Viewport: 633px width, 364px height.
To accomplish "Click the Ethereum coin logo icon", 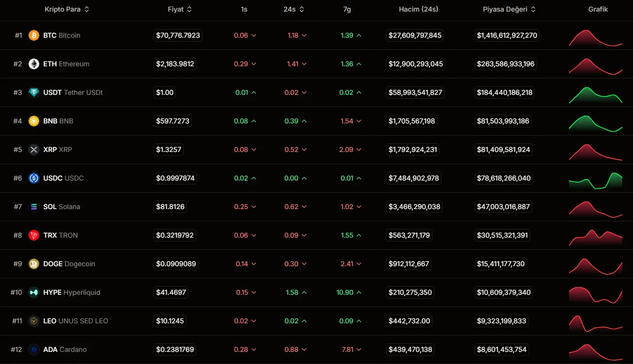I will [x=34, y=64].
